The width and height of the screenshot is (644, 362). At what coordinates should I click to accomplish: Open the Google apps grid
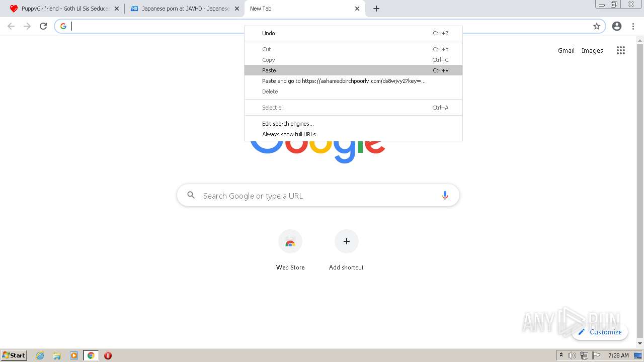click(x=621, y=50)
